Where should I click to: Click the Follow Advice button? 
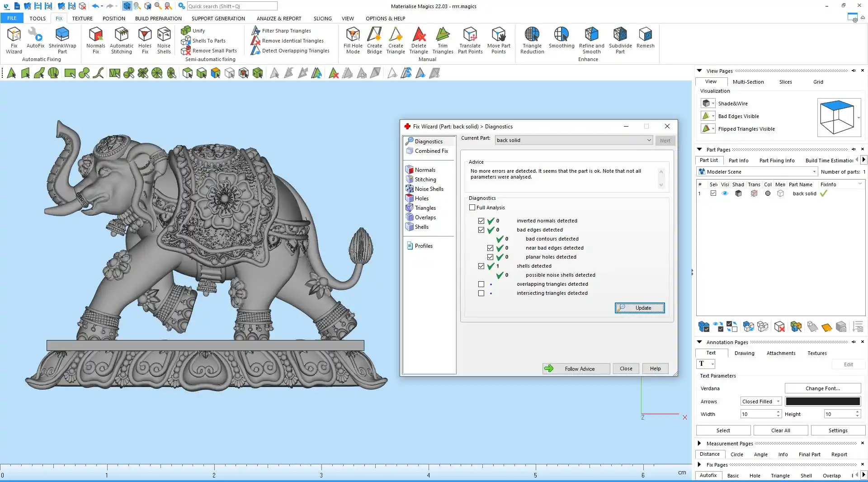pos(576,369)
